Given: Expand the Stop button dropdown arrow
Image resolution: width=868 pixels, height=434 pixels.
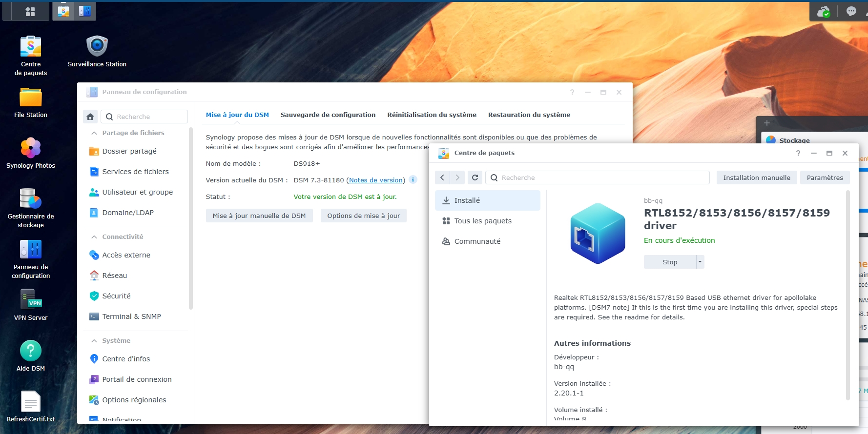Looking at the screenshot, I should (700, 262).
